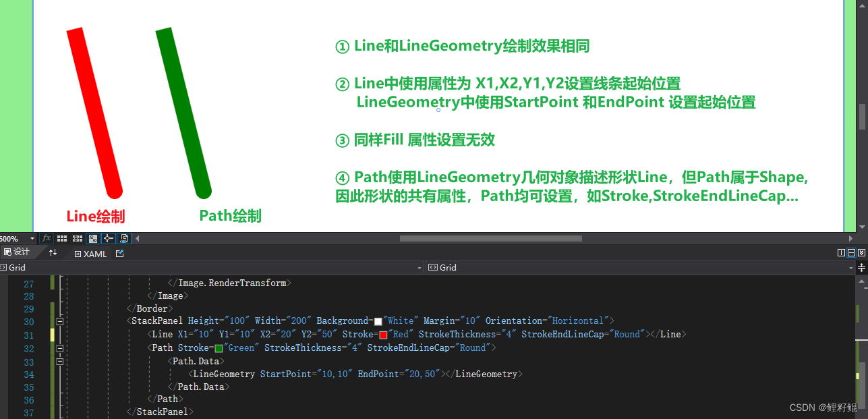
Task: Switch to the 设计 design tab
Action: (x=18, y=252)
